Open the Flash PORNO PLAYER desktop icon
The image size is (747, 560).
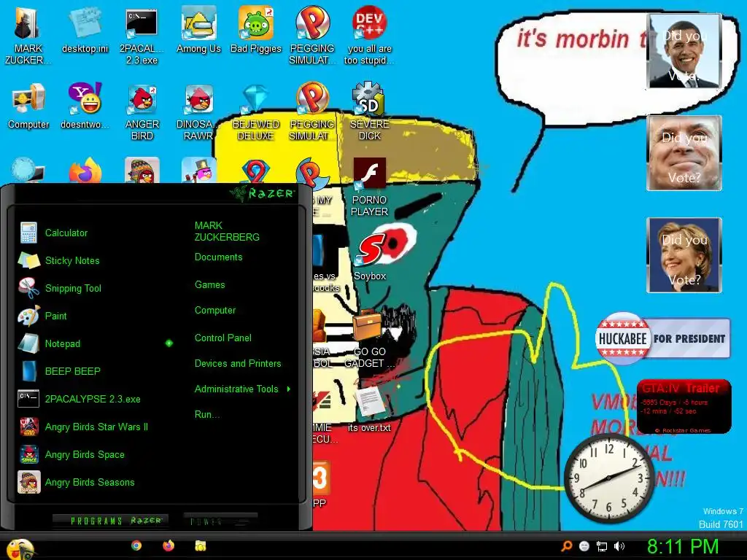369,187
